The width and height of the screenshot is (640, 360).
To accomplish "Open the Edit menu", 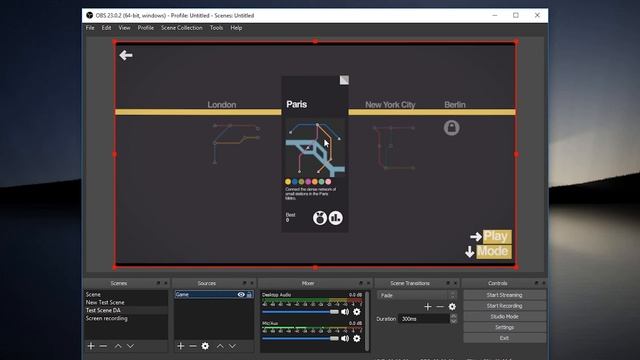I will [107, 28].
